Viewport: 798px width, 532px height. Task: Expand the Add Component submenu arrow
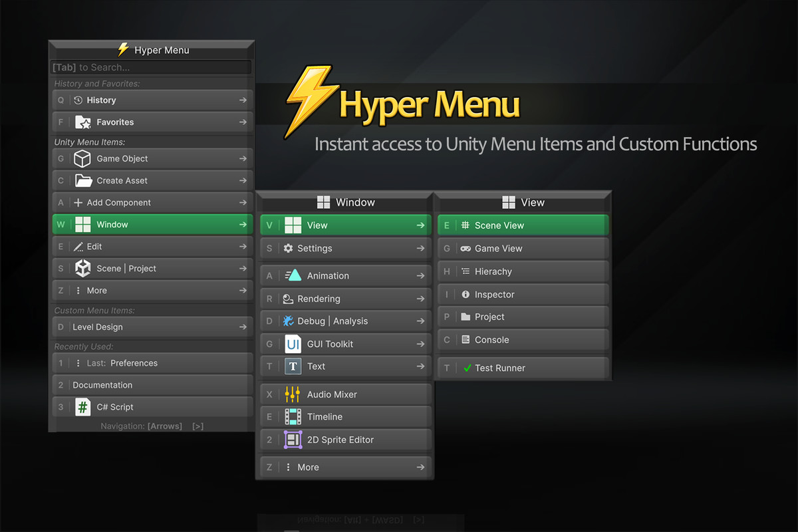pyautogui.click(x=243, y=203)
